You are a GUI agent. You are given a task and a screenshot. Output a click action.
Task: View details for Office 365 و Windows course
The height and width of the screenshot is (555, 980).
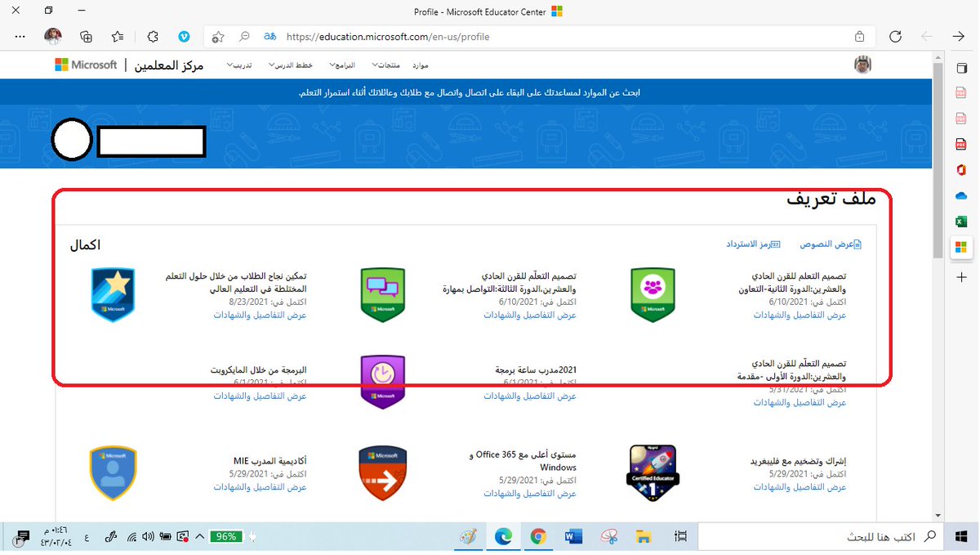530,493
